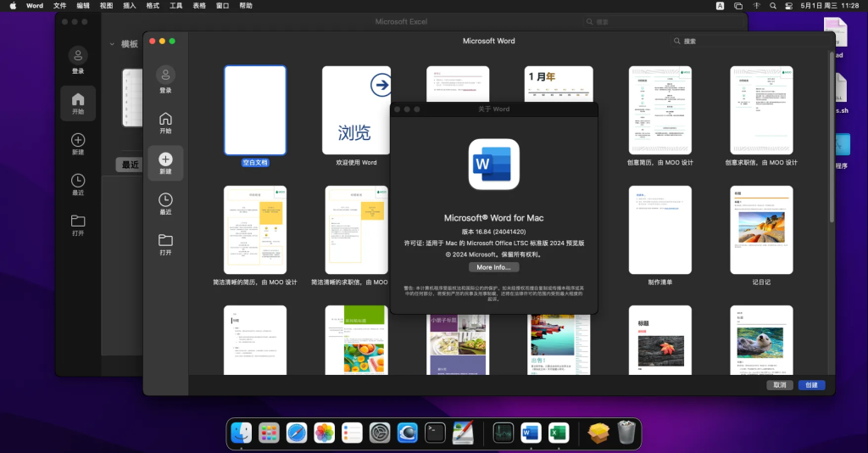Collapse the 模板 section chevron in Excel
The image size is (868, 453).
[x=112, y=44]
